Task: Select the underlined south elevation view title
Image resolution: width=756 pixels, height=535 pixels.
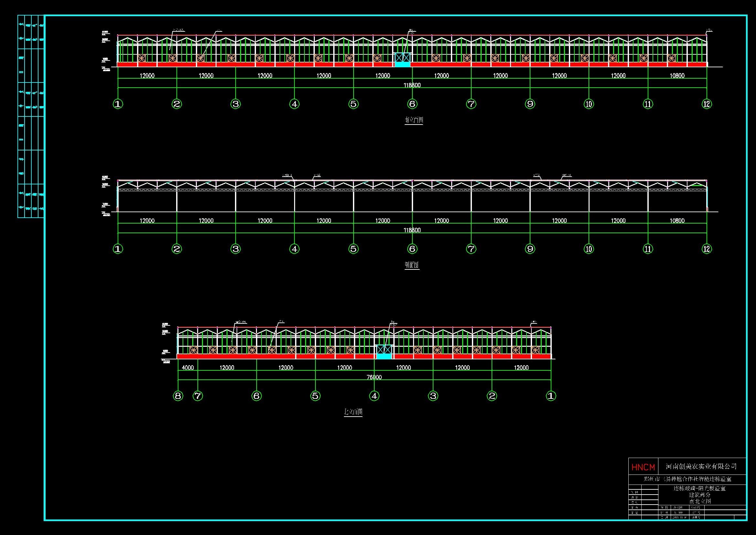Action: (x=414, y=120)
